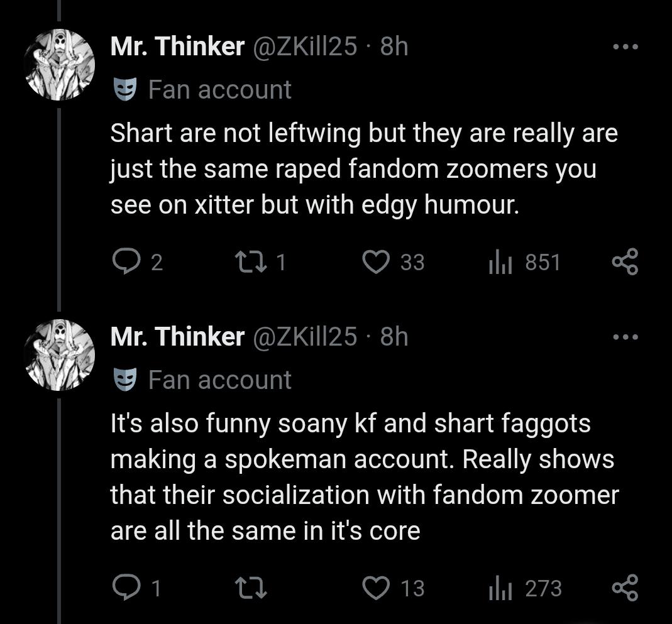Open profile picture beside the 'not leftwing' tweet

[x=59, y=65]
